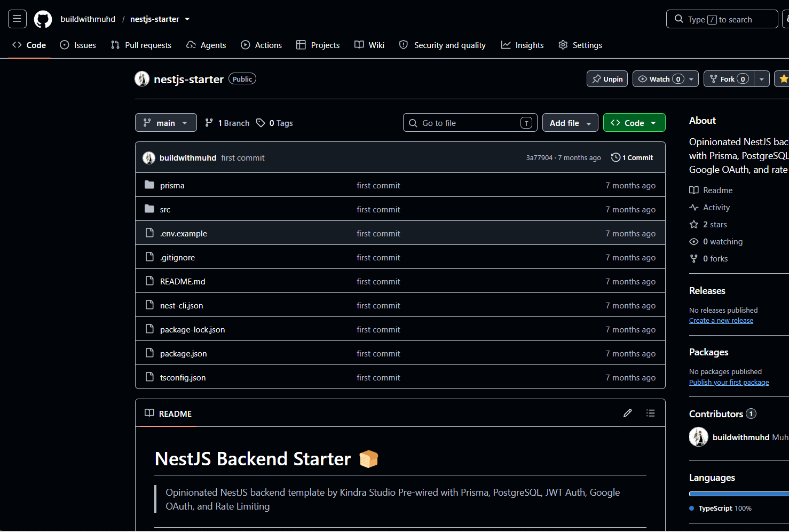Image resolution: width=789 pixels, height=532 pixels.
Task: View commit history, 1 Commit
Action: (632, 157)
